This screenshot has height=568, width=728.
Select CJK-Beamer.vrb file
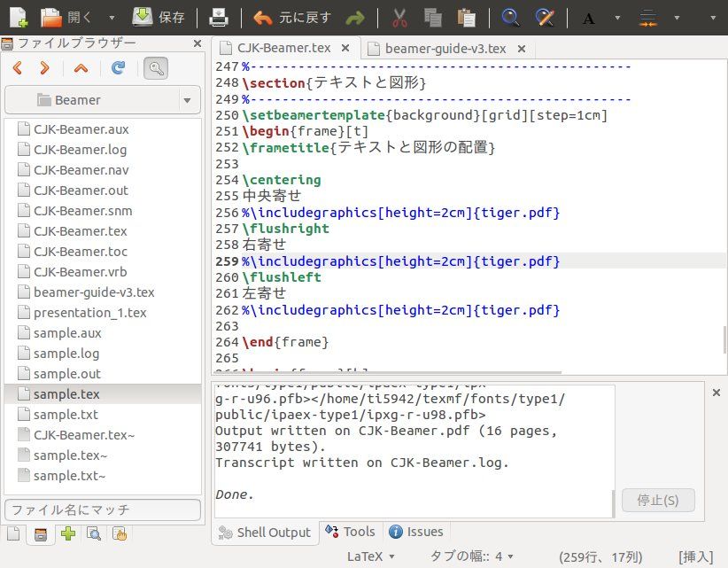(x=103, y=272)
